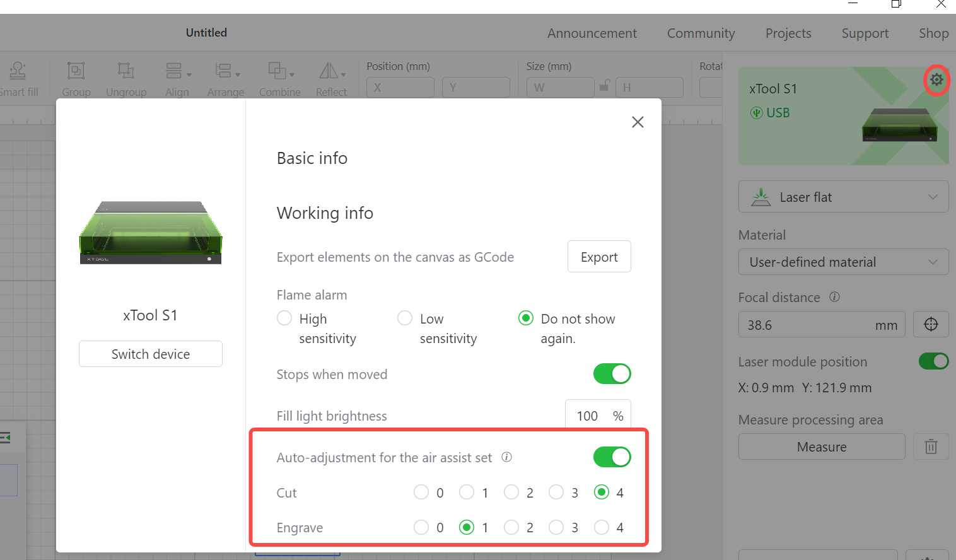Set Engrave air assist to 4

pyautogui.click(x=602, y=527)
